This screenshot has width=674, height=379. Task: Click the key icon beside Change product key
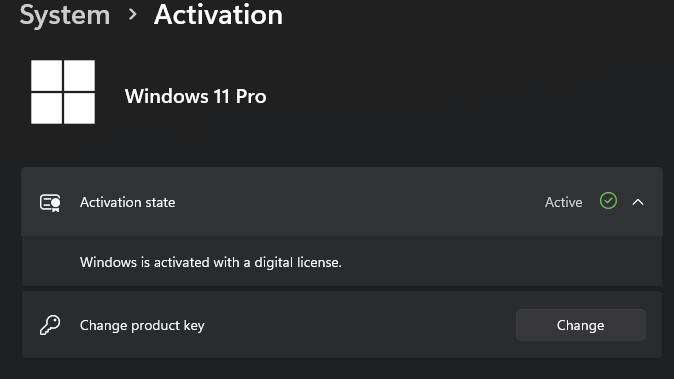click(x=50, y=325)
